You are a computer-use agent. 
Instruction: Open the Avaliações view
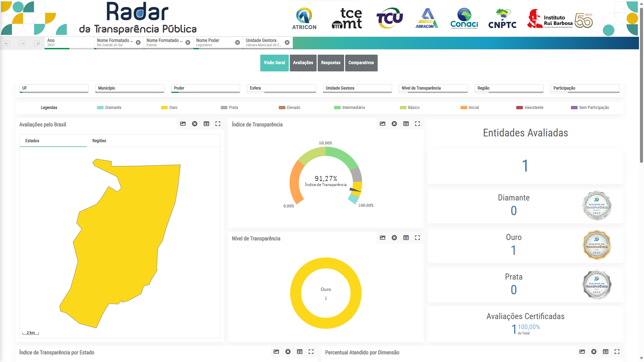[x=303, y=63]
